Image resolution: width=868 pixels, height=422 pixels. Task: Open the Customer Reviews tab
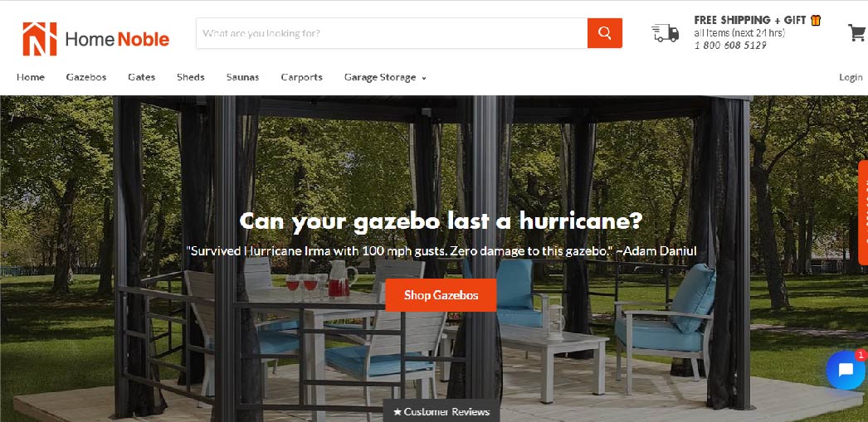[441, 411]
